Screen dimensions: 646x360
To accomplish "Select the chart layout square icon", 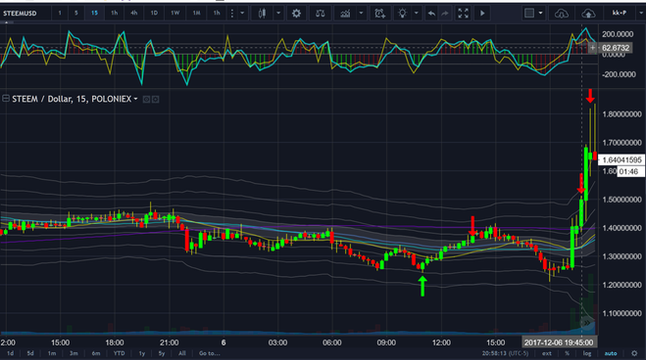I will [529, 13].
